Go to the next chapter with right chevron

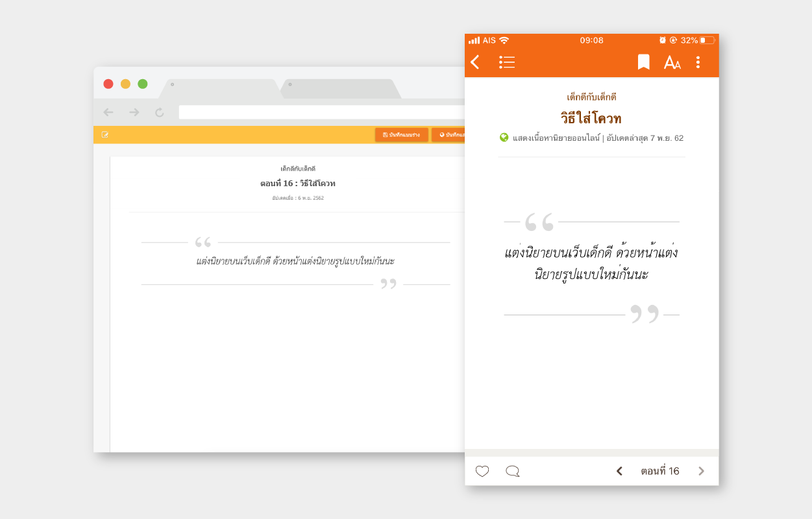tap(701, 471)
